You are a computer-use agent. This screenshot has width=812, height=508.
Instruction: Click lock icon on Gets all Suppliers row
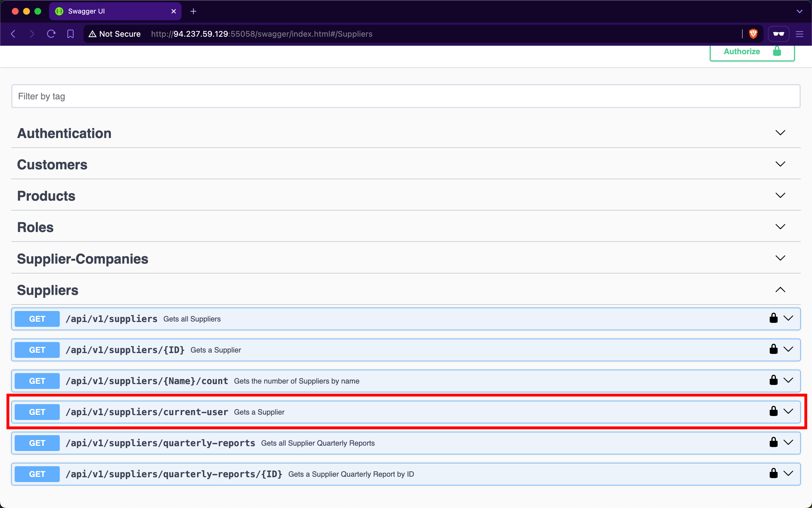[x=773, y=318]
